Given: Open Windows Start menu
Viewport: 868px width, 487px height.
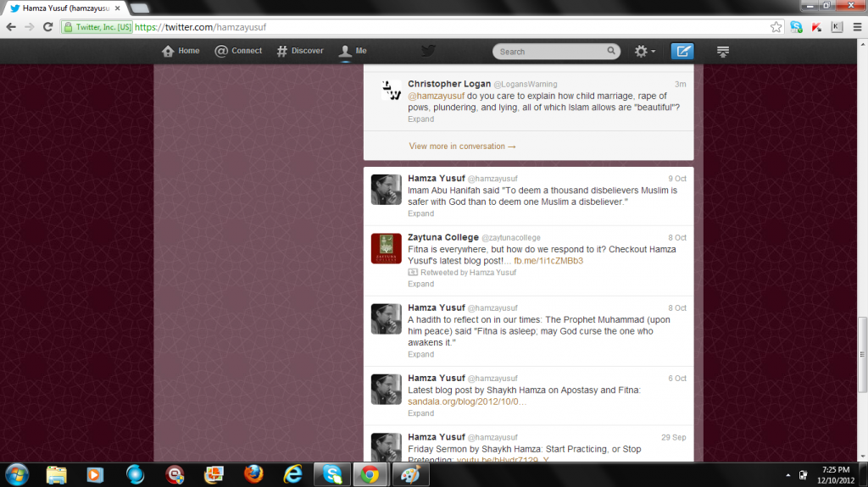Looking at the screenshot, I should 17,475.
